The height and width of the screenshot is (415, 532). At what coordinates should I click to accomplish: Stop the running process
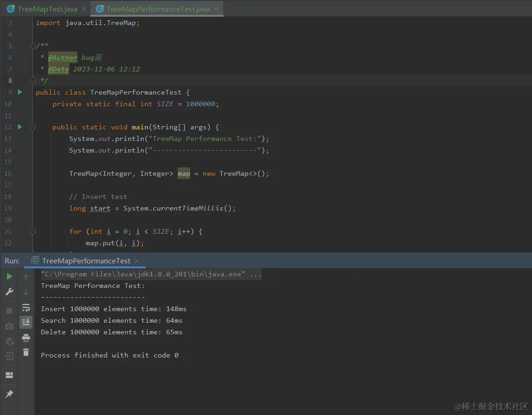point(9,311)
